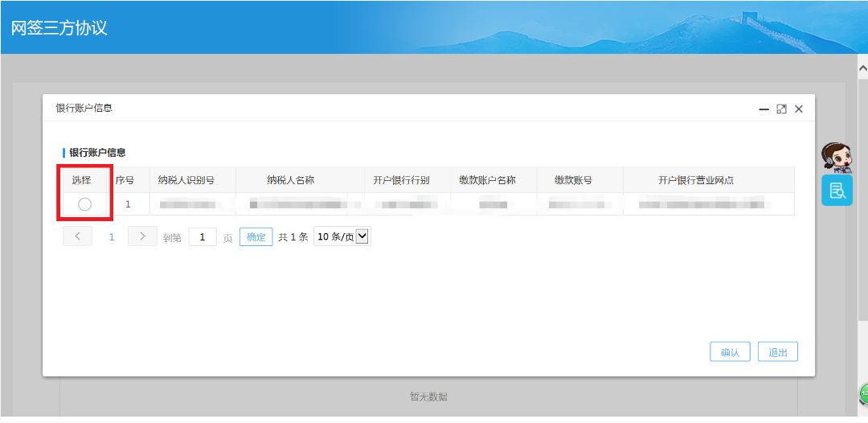Image resolution: width=868 pixels, height=423 pixels.
Task: Select the radio button in row 1
Action: (x=84, y=204)
